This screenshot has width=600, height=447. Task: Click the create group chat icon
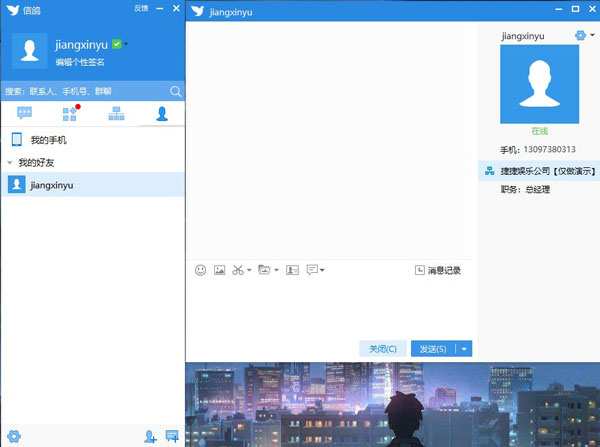click(172, 436)
